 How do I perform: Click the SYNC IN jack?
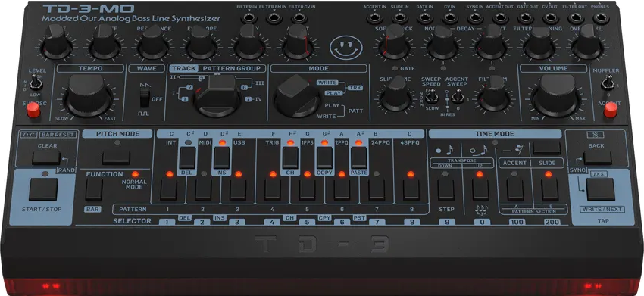475,18
